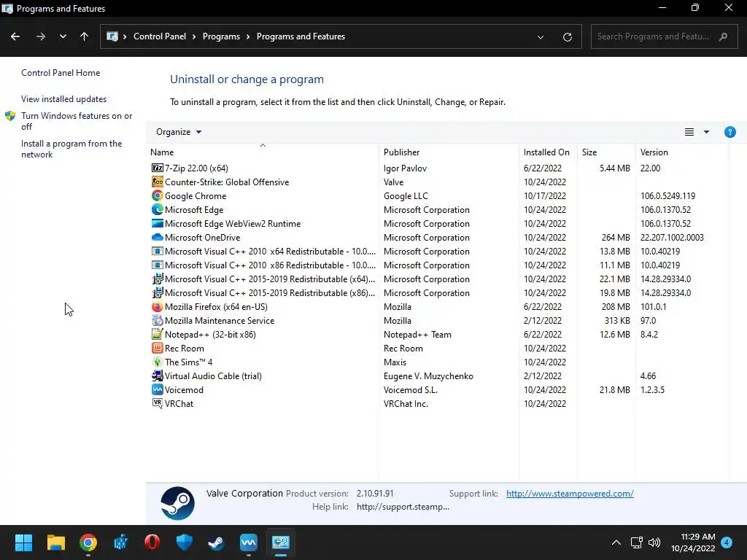The image size is (747, 560).
Task: Select Visual C++ 2015-2019 Redistributable (x86) row
Action: pyautogui.click(x=438, y=292)
